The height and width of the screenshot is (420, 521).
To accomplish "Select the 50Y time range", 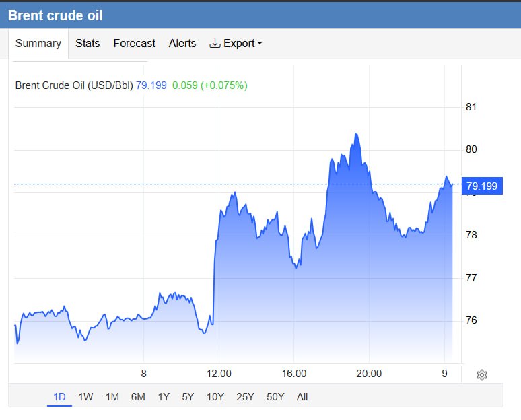I will pyautogui.click(x=275, y=396).
